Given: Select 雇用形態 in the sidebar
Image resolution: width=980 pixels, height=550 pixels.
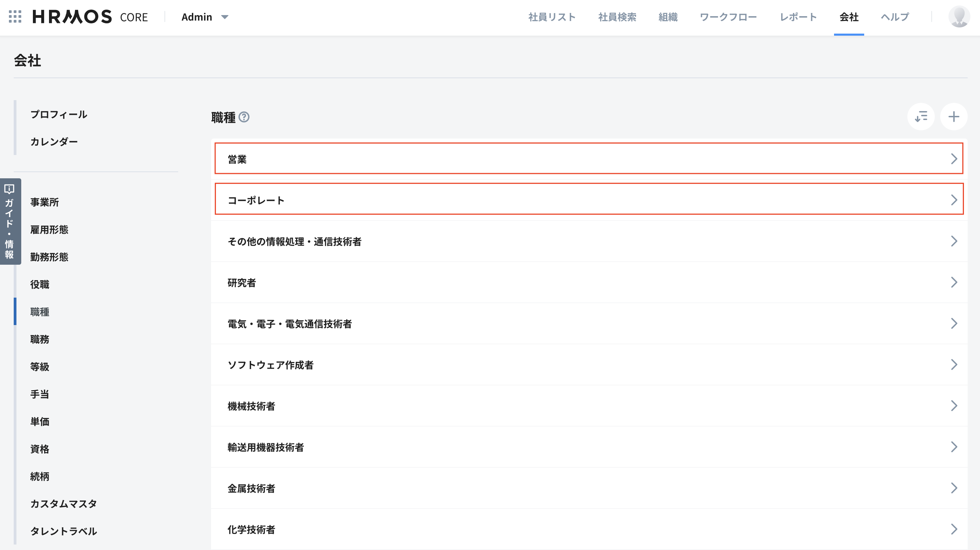Looking at the screenshot, I should (x=49, y=229).
